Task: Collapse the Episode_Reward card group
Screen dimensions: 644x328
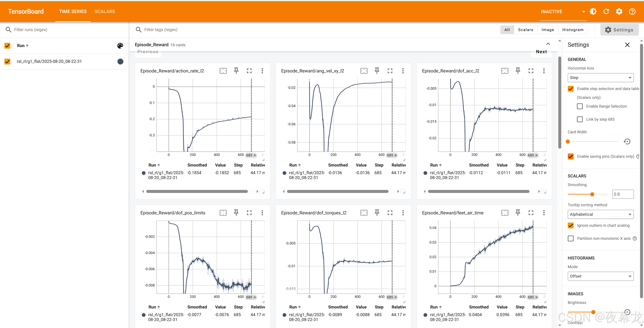Action: tap(548, 44)
